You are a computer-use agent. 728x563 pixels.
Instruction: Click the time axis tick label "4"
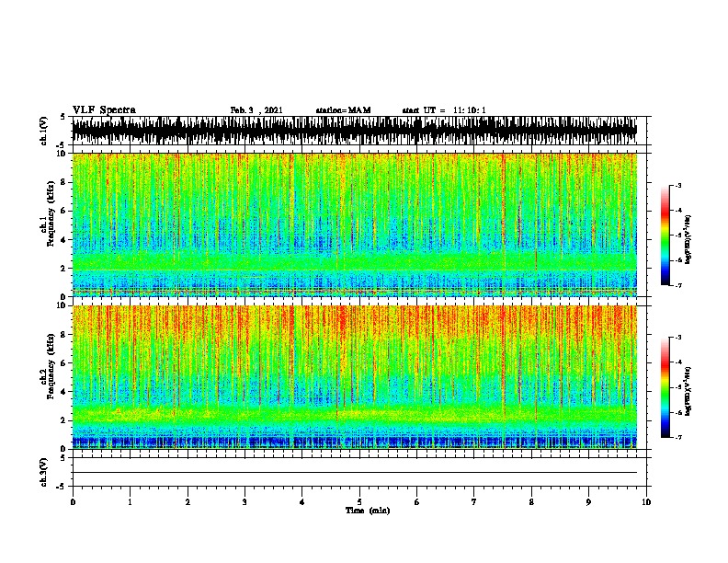(302, 502)
